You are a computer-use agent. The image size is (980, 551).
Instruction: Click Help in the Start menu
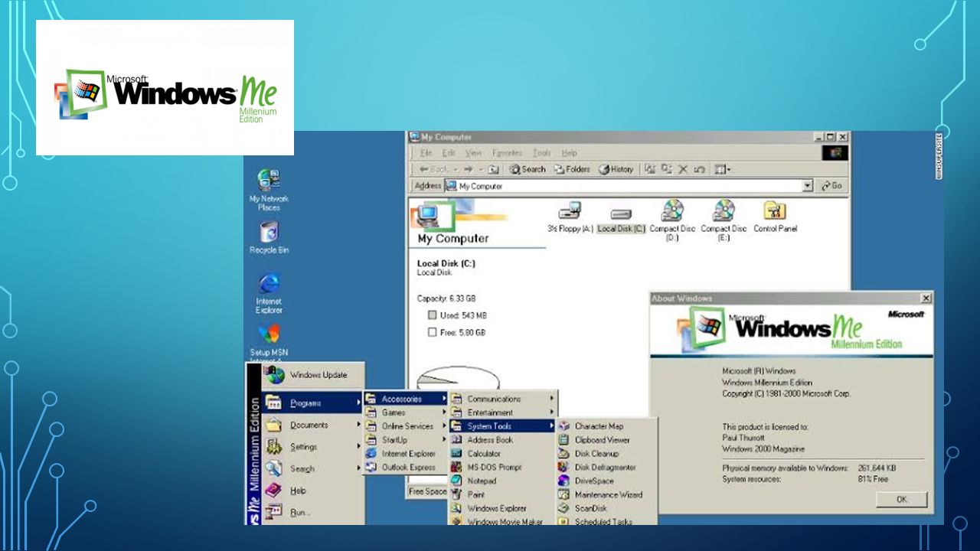click(x=312, y=491)
